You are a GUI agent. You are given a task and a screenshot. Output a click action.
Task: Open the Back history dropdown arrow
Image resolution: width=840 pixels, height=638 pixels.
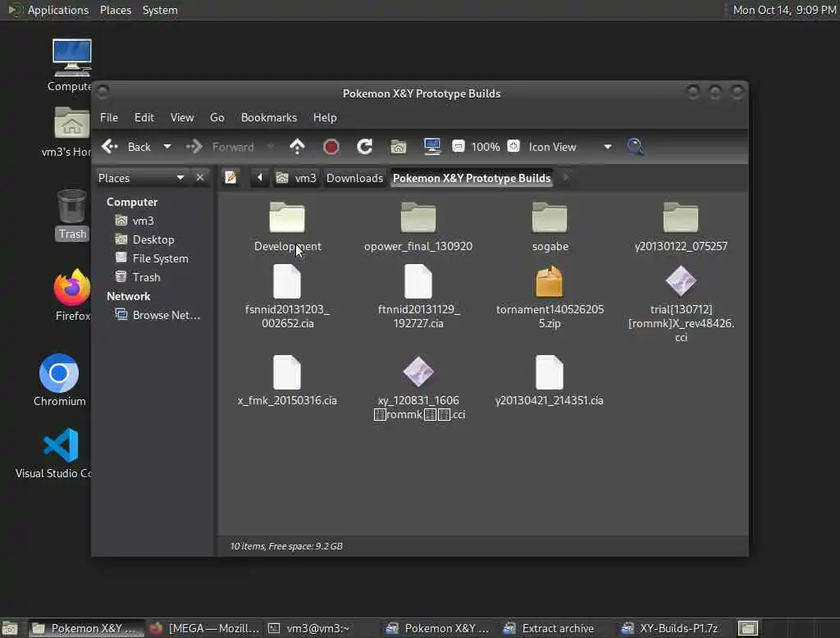click(x=167, y=147)
